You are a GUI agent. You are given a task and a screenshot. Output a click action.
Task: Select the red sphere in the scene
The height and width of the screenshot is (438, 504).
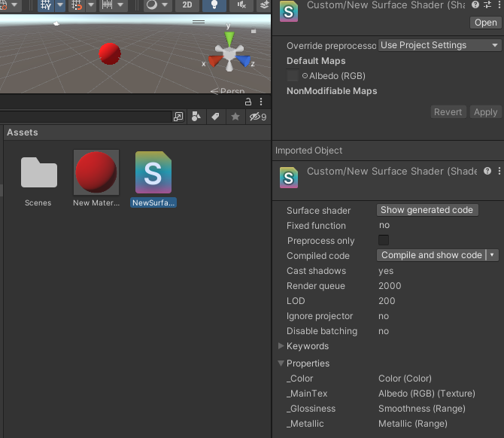(110, 53)
